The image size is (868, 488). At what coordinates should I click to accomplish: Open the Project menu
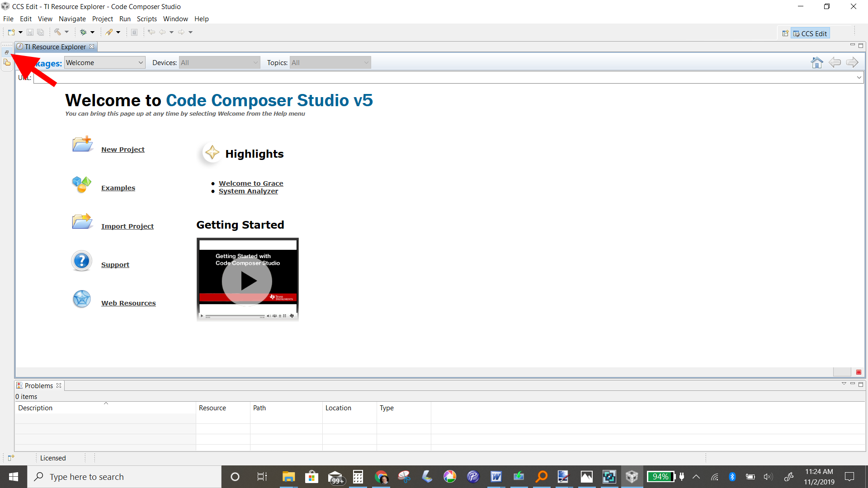click(103, 19)
